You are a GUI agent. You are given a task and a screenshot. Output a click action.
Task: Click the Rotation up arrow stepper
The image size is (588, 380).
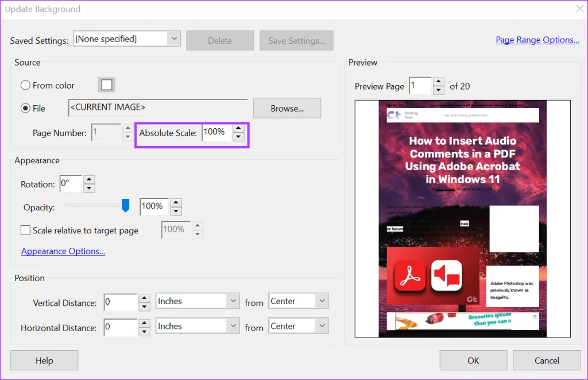click(88, 180)
